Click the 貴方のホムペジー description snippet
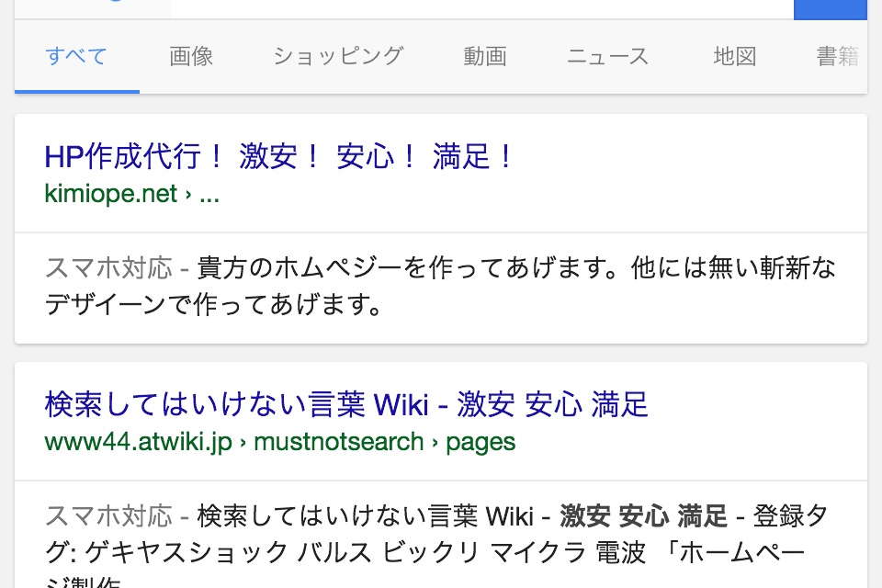This screenshot has height=588, width=882. point(514,286)
